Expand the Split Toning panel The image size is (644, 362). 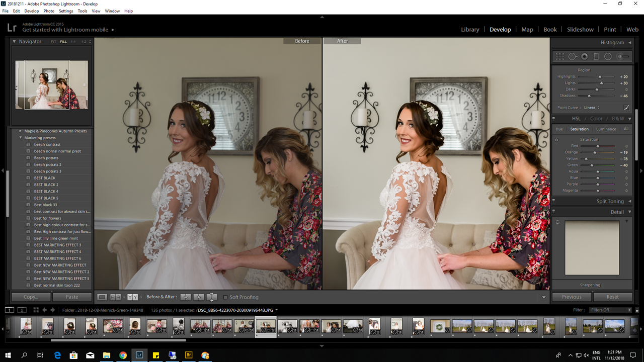pos(629,201)
